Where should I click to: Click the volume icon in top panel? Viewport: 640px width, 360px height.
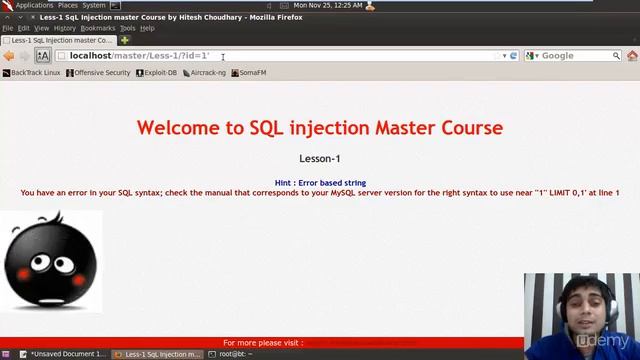[x=269, y=6]
